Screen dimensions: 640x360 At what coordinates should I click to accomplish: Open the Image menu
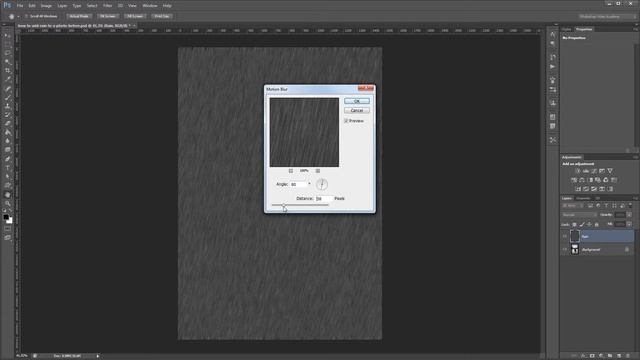tap(46, 6)
